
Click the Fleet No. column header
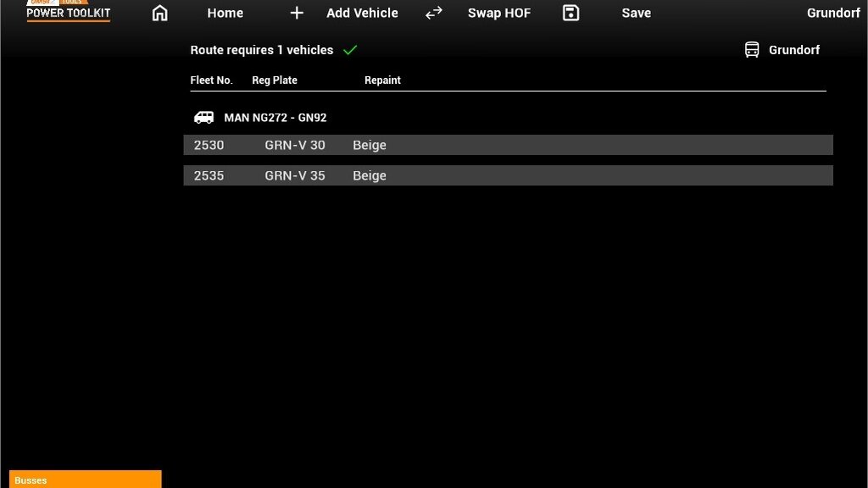[x=211, y=80]
